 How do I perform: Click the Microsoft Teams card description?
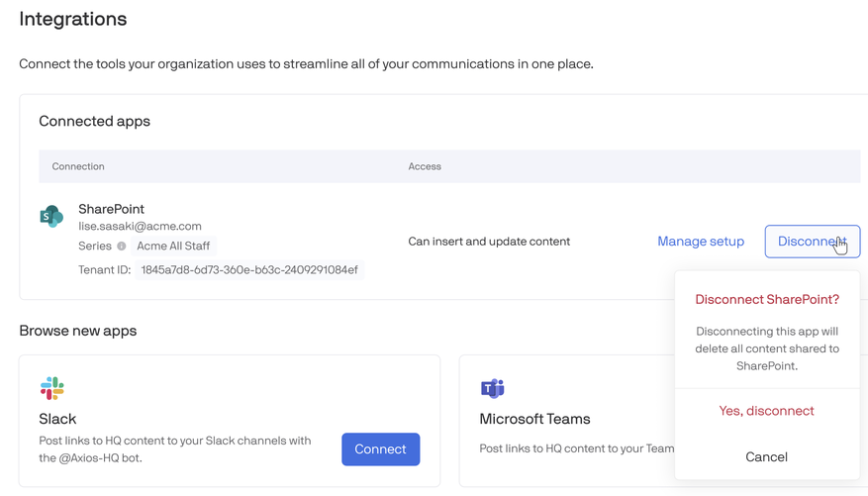577,448
